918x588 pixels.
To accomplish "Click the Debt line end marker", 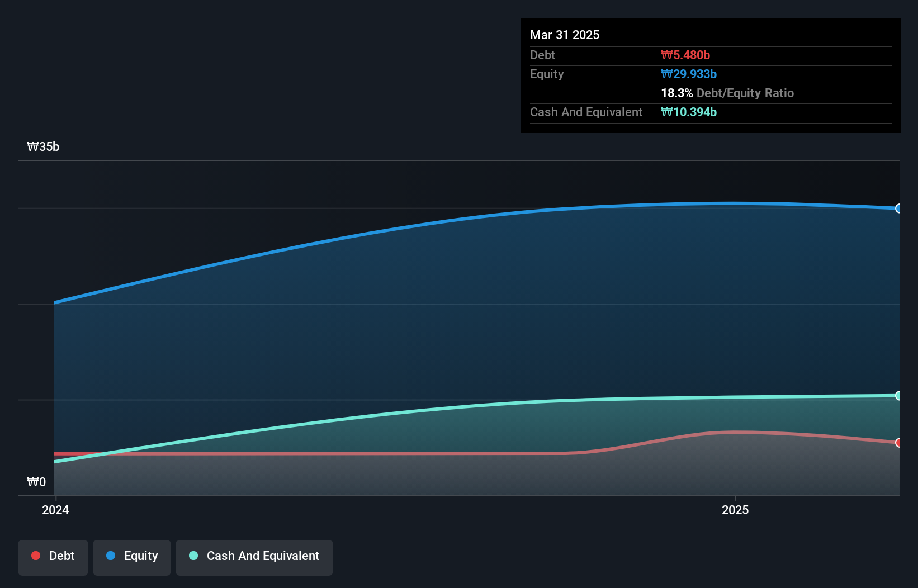I will click(899, 443).
